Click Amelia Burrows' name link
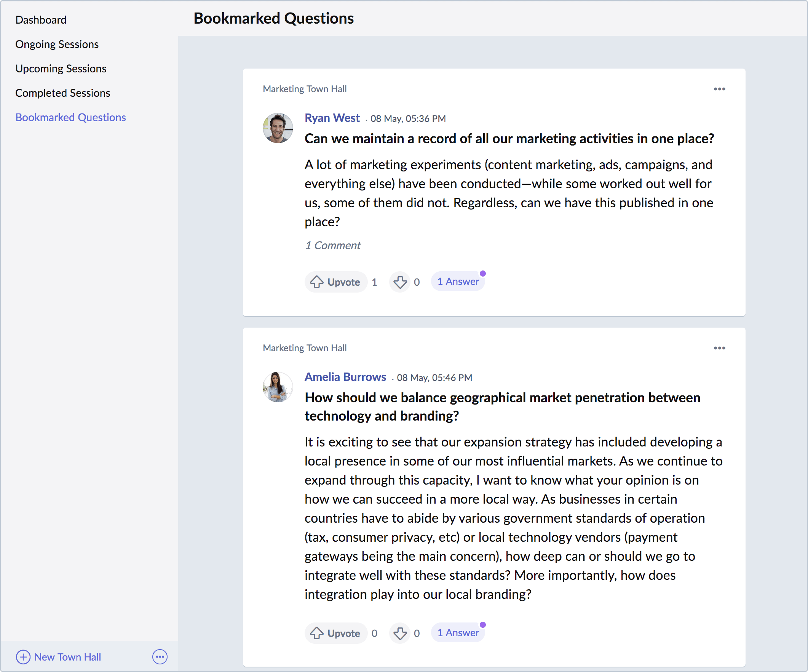 coord(345,377)
